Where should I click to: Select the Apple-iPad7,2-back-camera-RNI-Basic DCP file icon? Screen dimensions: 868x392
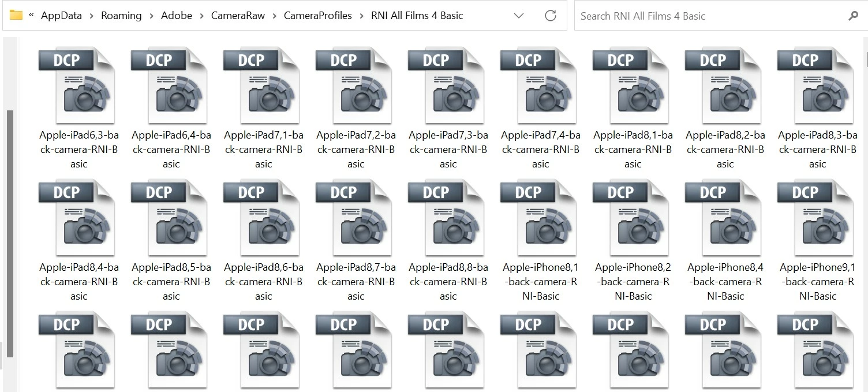pos(354,85)
